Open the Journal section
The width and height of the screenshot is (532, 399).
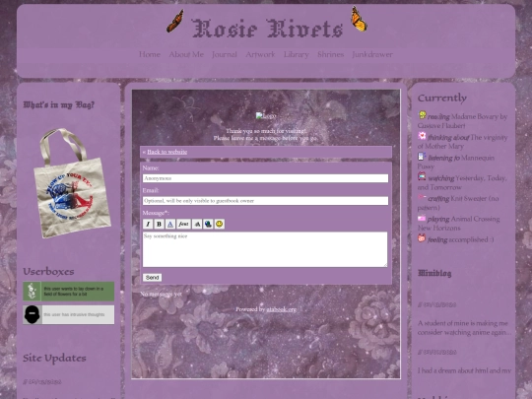pyautogui.click(x=225, y=54)
